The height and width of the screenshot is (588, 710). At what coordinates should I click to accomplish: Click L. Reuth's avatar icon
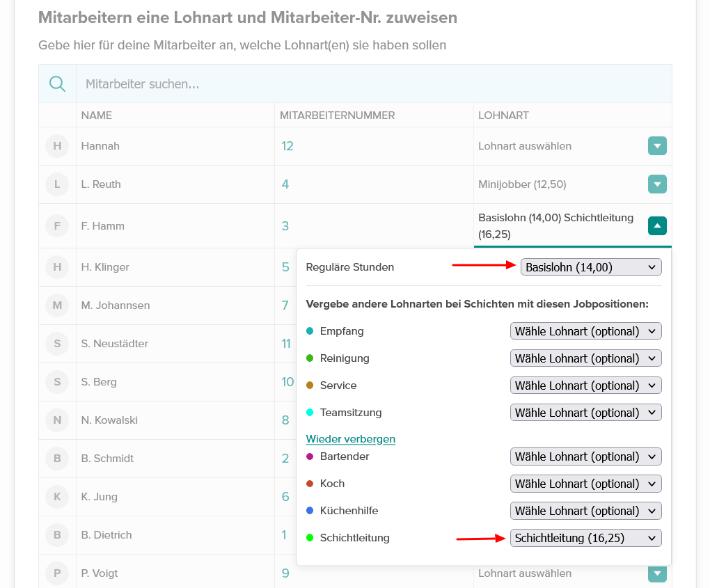(57, 184)
